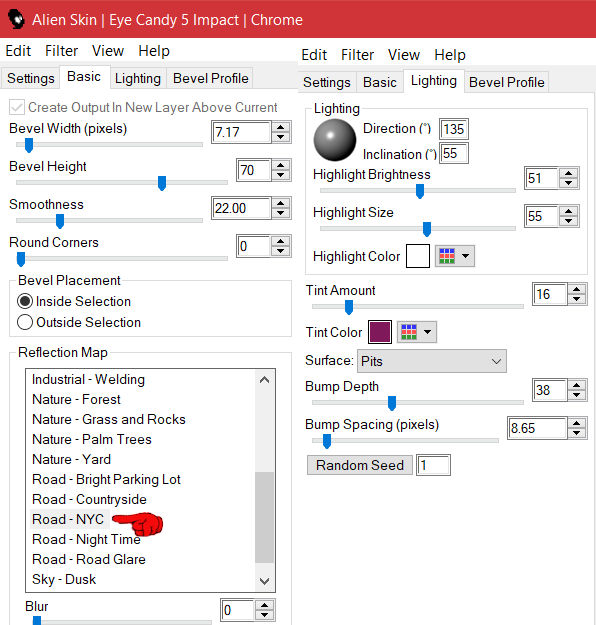596x625 pixels.
Task: Switch to the Bevel Profile tab on left
Action: [210, 79]
